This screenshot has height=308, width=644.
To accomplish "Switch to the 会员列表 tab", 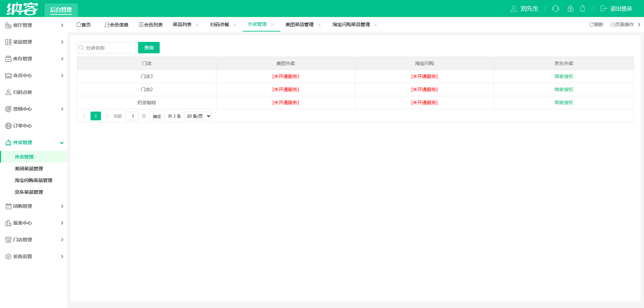I will pos(151,24).
